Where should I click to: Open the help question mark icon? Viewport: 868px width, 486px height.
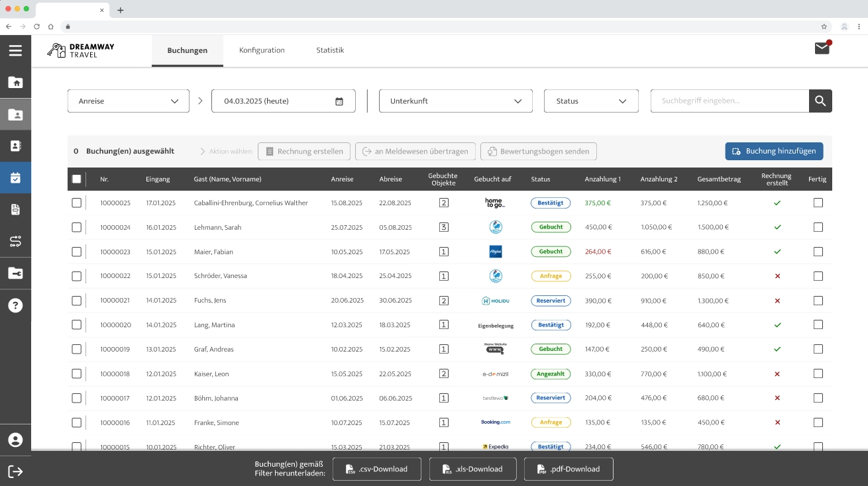15,305
